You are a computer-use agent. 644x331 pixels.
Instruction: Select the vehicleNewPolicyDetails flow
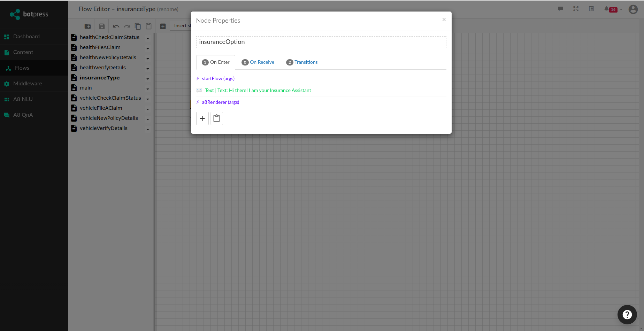tap(109, 118)
